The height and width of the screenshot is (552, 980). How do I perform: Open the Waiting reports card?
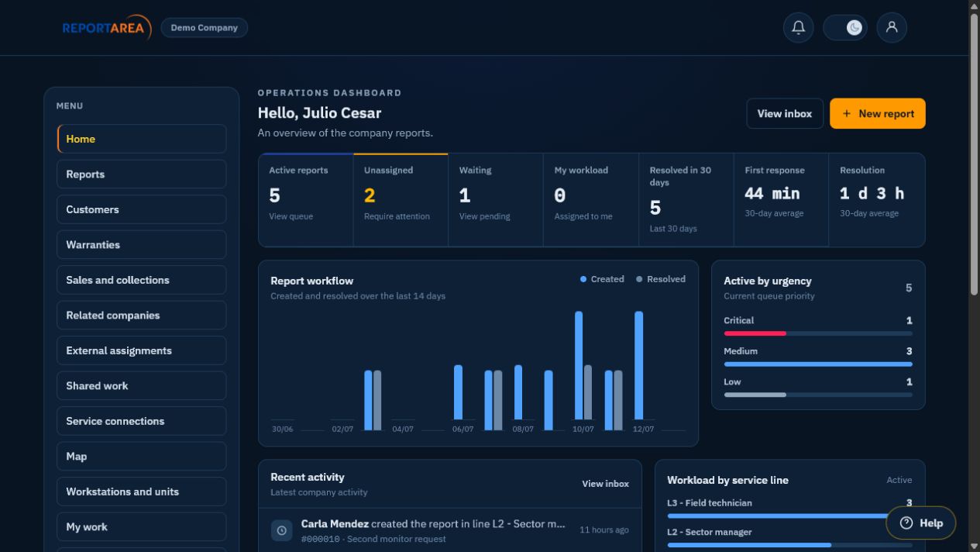(x=496, y=200)
